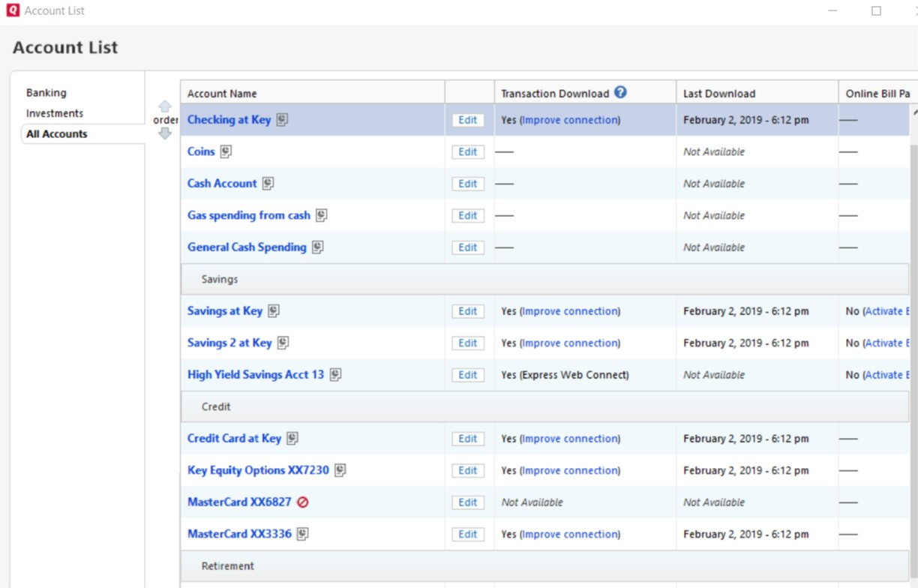Edit MasterCard XX3336 account
918x588 pixels.
pyautogui.click(x=468, y=534)
